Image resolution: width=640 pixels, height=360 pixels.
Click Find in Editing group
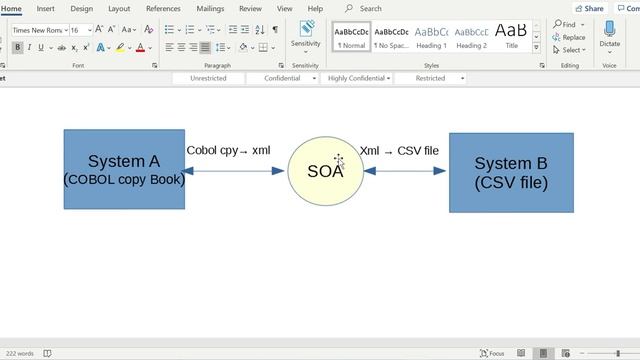point(568,24)
